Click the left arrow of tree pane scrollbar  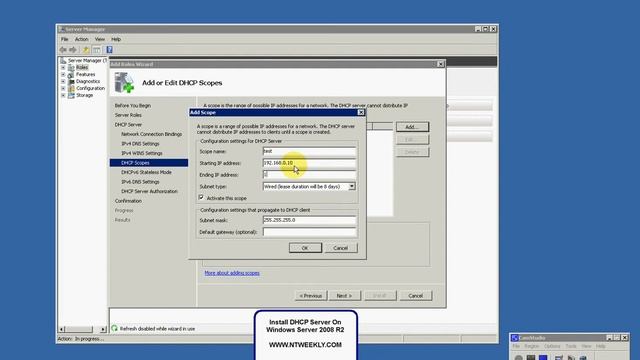[x=62, y=329]
